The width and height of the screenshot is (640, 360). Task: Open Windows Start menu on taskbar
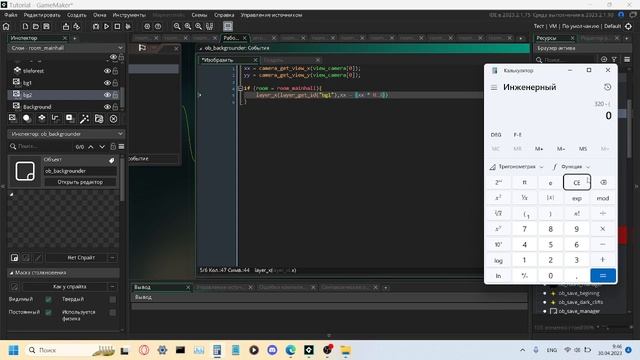point(13,350)
